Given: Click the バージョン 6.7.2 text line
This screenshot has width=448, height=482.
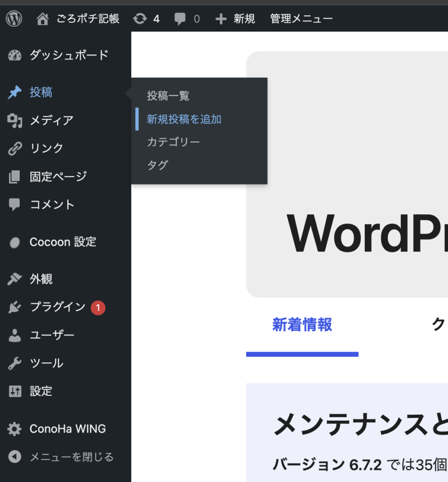Looking at the screenshot, I should 360,465.
